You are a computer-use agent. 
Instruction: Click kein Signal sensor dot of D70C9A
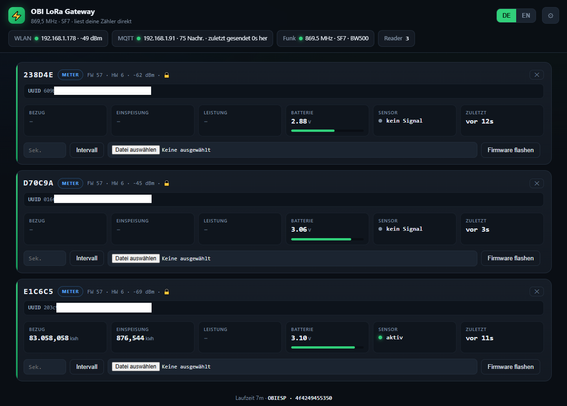click(x=380, y=229)
